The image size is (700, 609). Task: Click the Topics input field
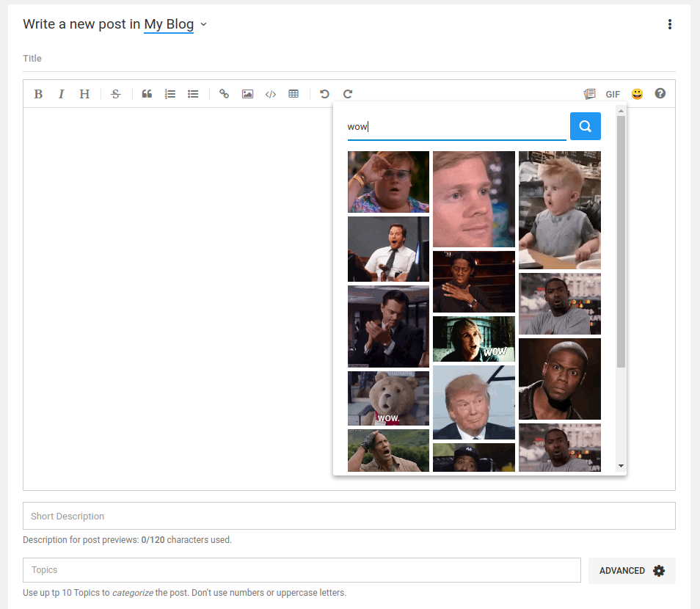pos(302,570)
